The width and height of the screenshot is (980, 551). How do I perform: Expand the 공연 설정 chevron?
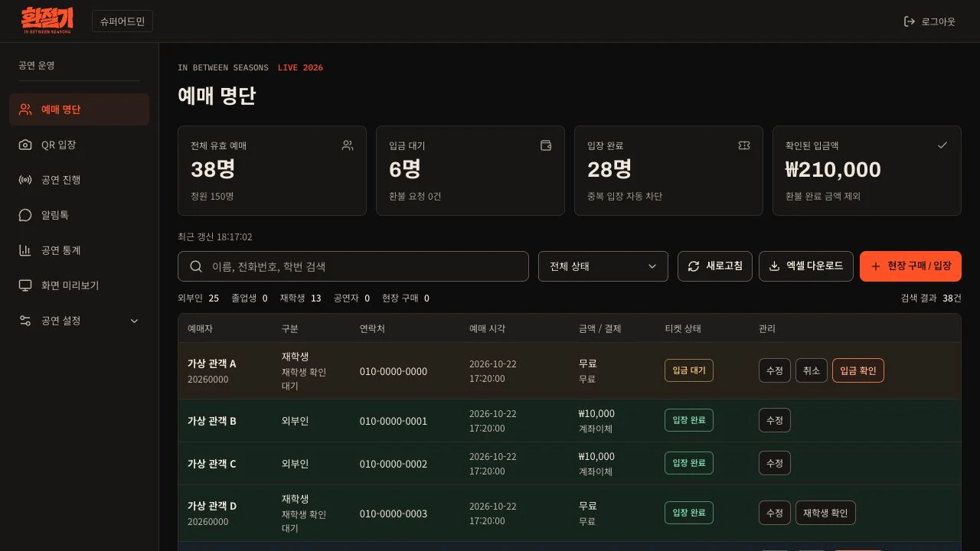[135, 321]
